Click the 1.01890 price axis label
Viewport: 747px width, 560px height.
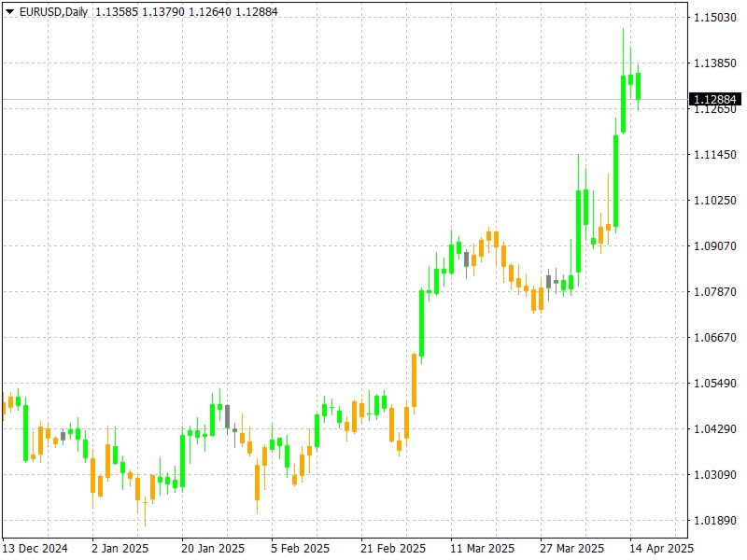[715, 521]
